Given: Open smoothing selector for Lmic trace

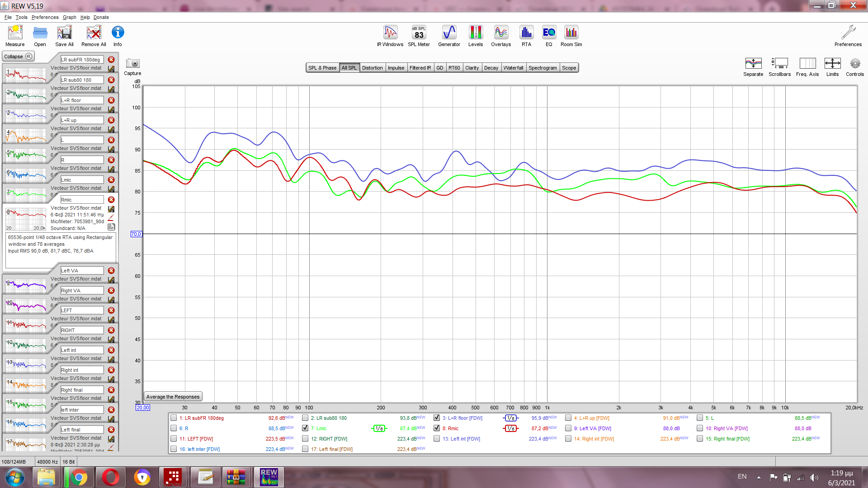Looking at the screenshot, I should 379,428.
